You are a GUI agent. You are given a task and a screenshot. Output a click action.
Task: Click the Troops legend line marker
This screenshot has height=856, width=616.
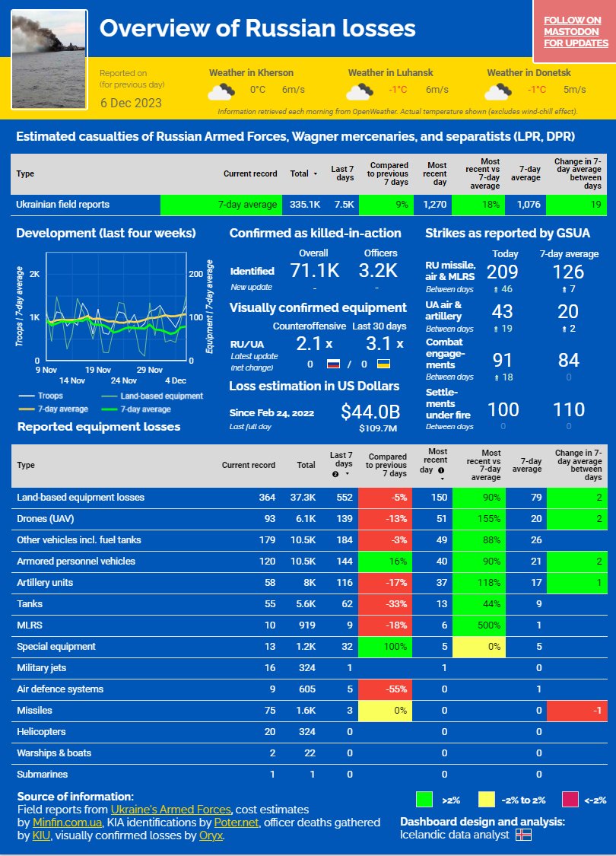(26, 396)
